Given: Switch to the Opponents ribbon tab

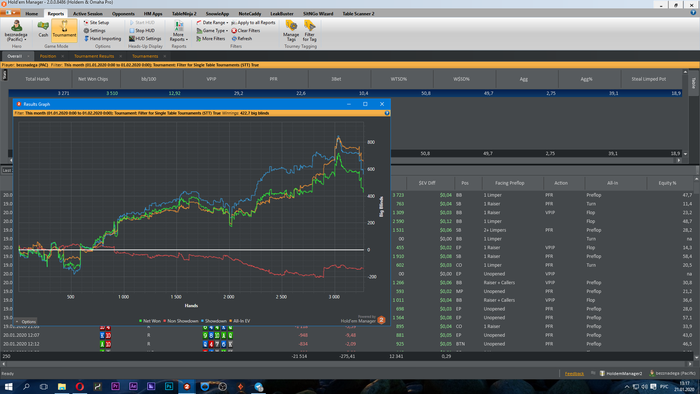Looking at the screenshot, I should [x=123, y=14].
